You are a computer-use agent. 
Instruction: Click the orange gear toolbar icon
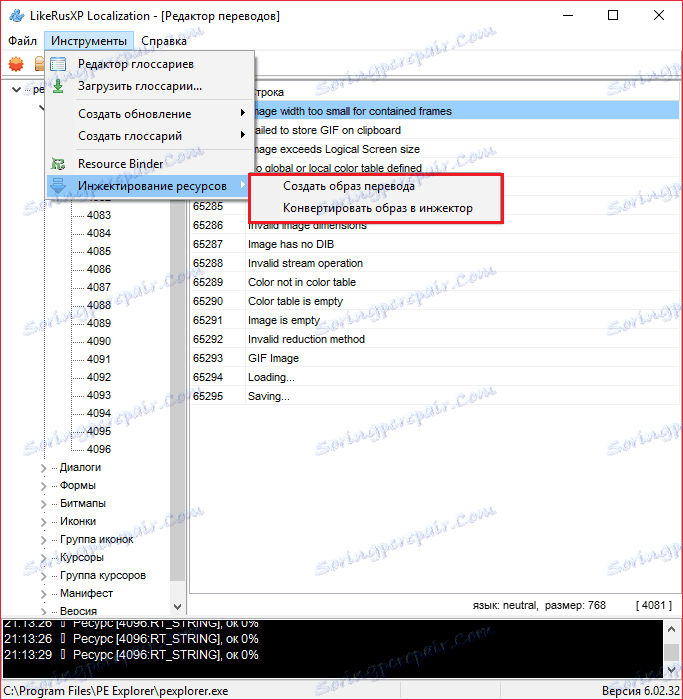pos(16,64)
